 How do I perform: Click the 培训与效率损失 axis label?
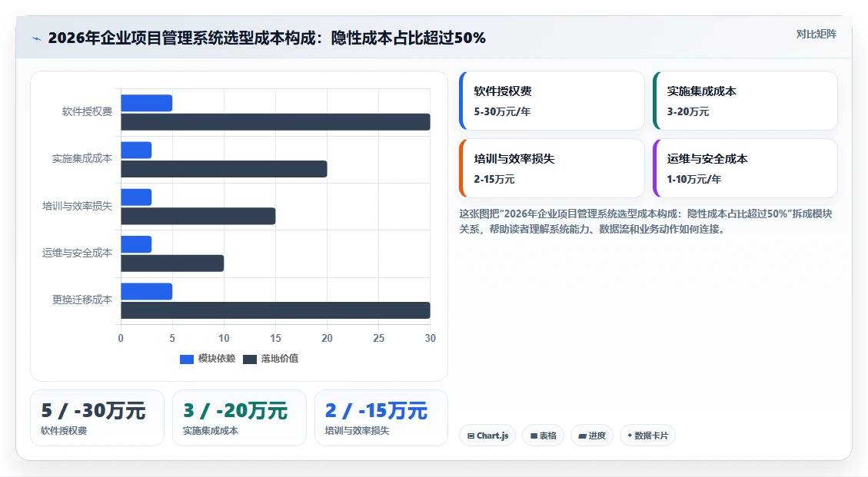(x=77, y=206)
